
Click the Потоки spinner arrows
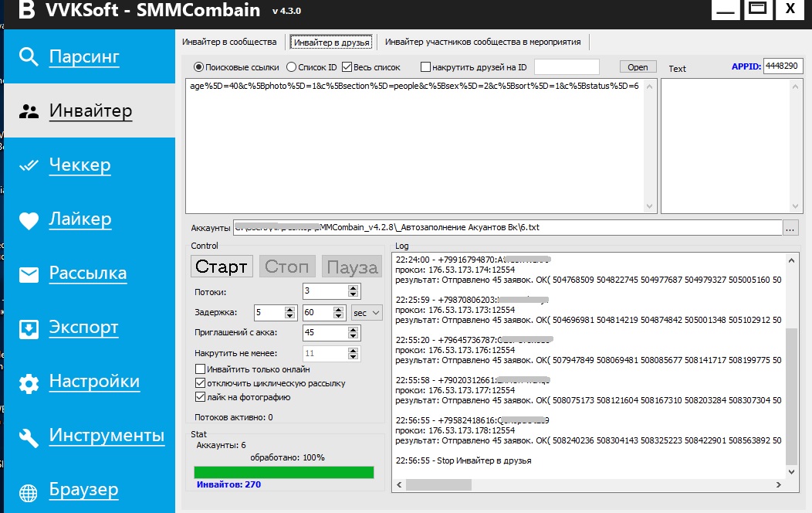pyautogui.click(x=354, y=291)
